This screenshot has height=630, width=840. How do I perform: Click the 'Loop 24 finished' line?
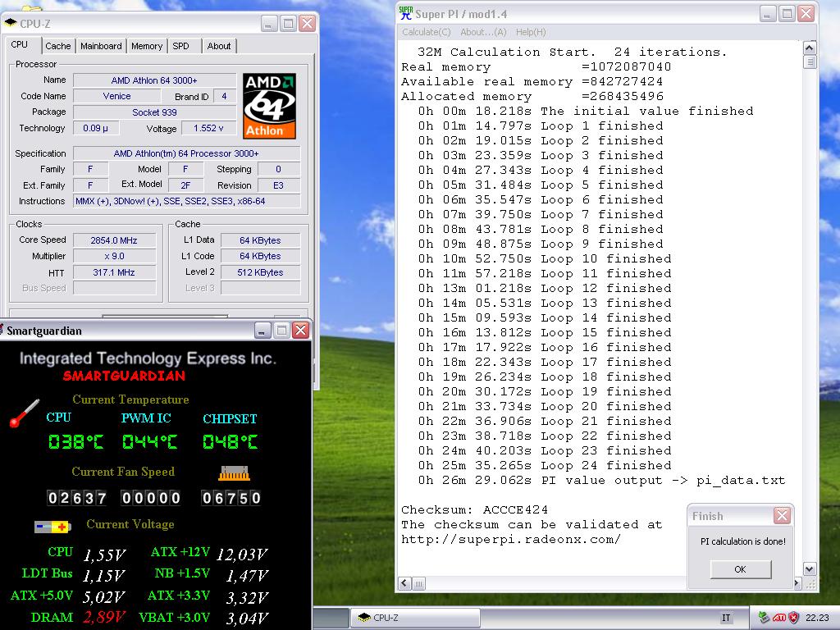545,466
